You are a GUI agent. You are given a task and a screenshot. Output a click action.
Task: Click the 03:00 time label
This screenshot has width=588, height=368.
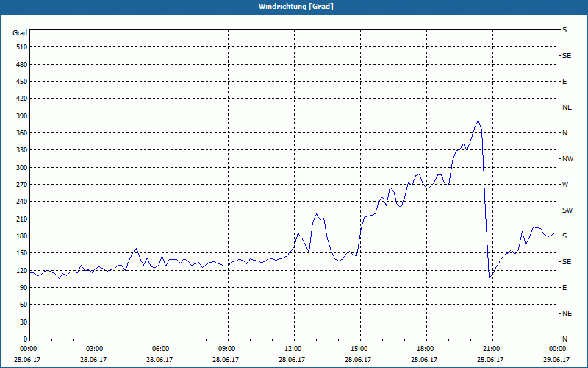point(96,349)
